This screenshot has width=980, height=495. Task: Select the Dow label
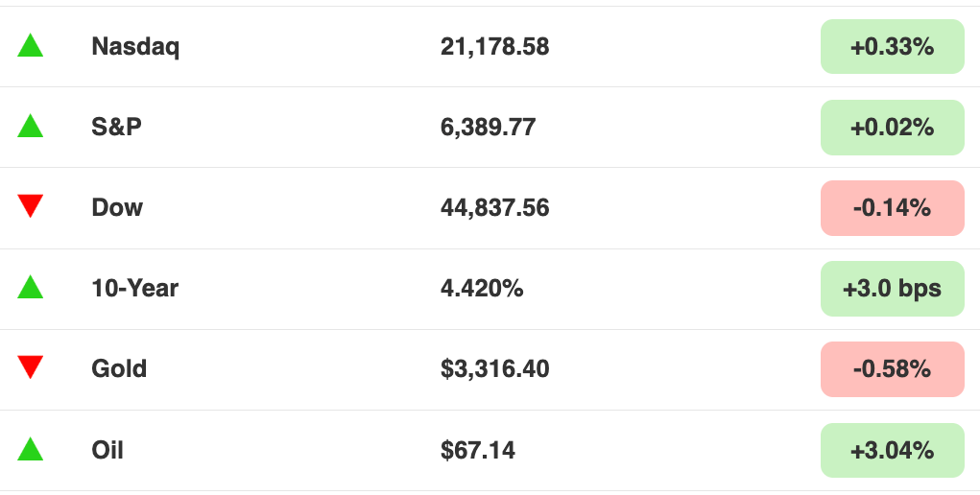click(x=117, y=207)
